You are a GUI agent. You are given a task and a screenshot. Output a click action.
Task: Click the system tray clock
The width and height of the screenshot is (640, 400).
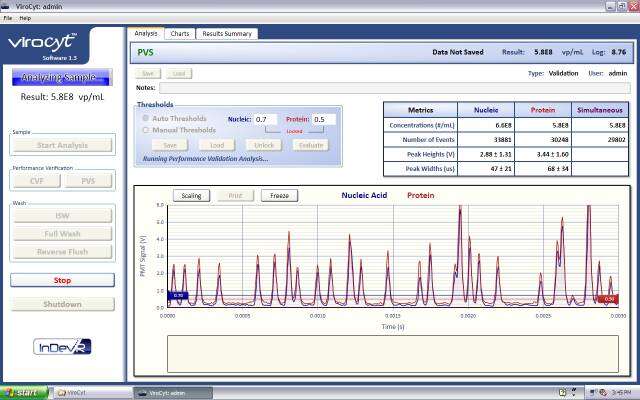pyautogui.click(x=620, y=393)
